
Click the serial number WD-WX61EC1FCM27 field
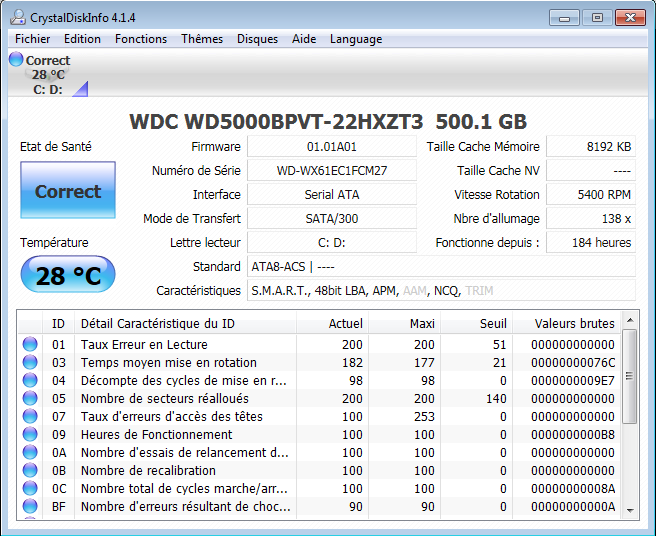(x=332, y=171)
